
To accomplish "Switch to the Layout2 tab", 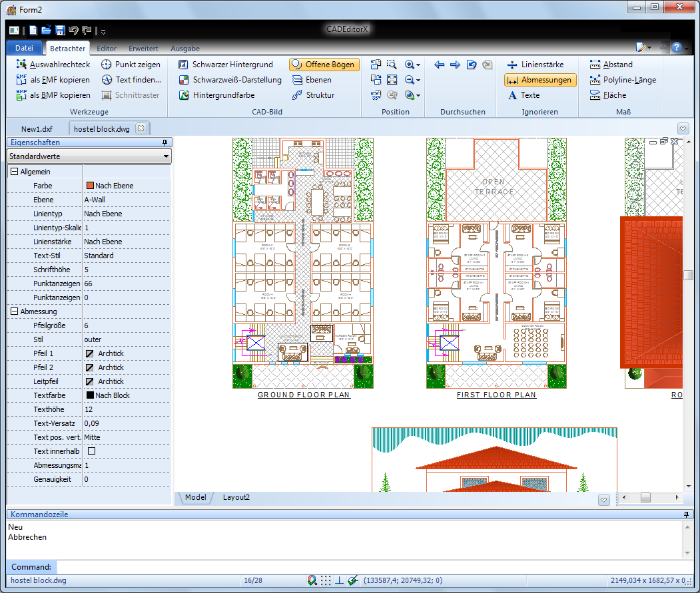I will [x=236, y=497].
